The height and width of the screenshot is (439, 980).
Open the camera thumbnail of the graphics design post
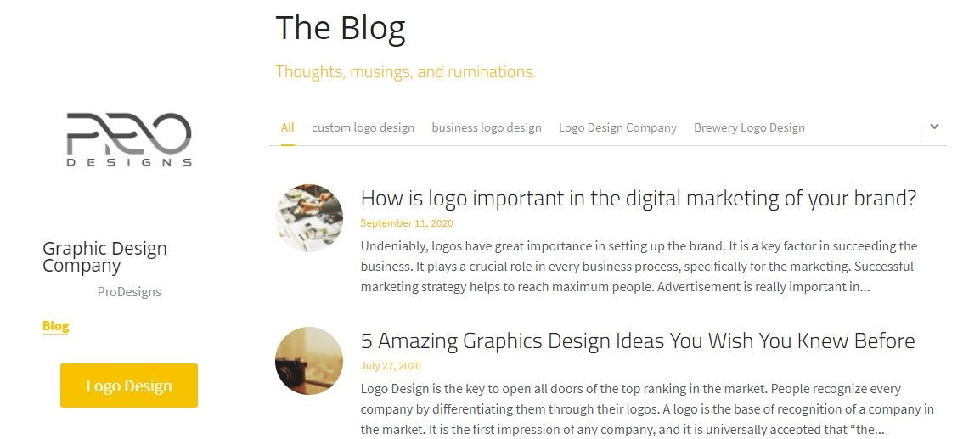[x=309, y=361]
